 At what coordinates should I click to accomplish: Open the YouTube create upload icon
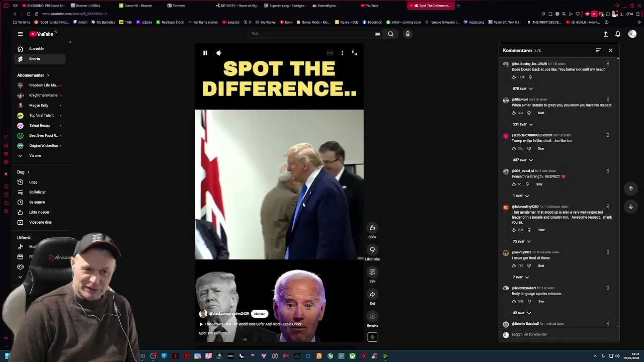click(x=606, y=34)
